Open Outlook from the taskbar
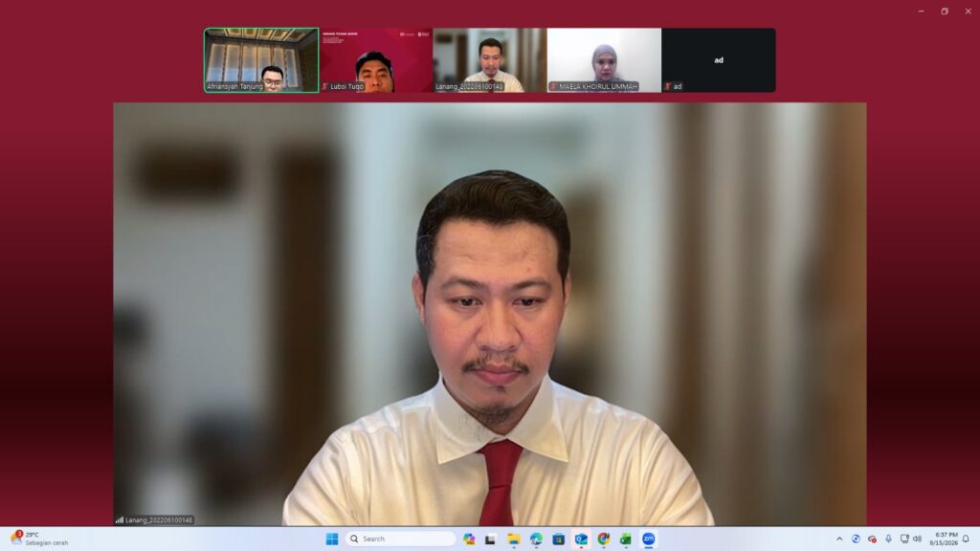 pos(581,539)
